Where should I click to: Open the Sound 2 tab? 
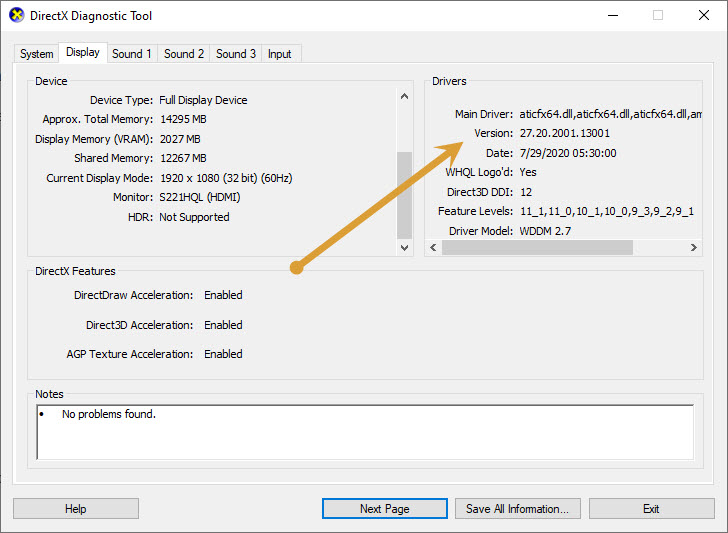(x=184, y=54)
